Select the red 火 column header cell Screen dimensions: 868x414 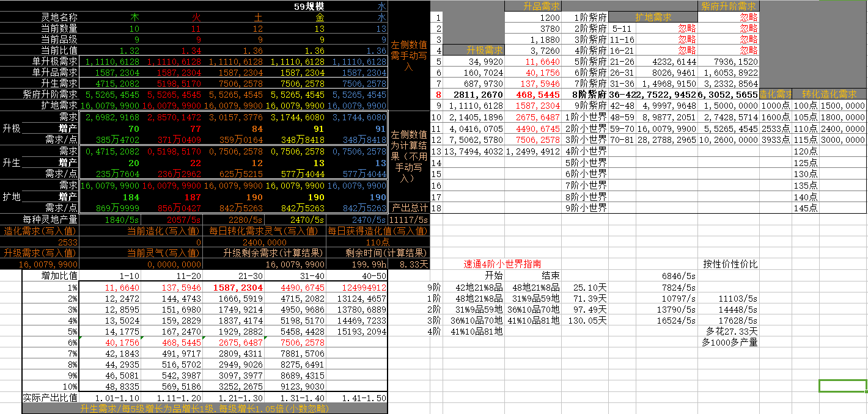(196, 18)
